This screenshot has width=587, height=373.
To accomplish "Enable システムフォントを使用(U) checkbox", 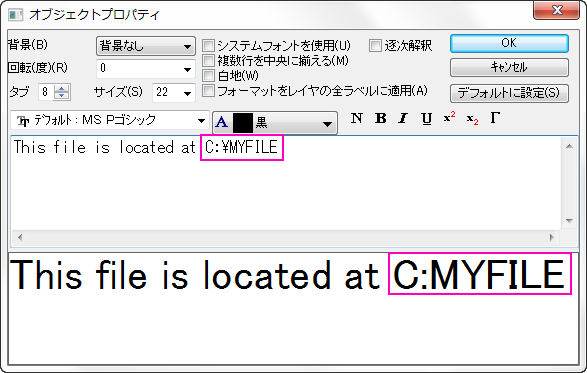I will pos(209,46).
